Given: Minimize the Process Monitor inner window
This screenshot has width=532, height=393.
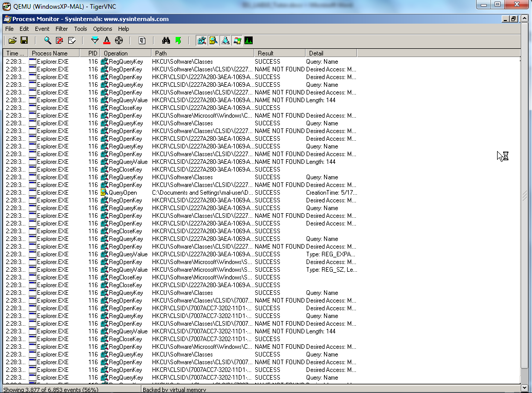Looking at the screenshot, I should point(505,19).
